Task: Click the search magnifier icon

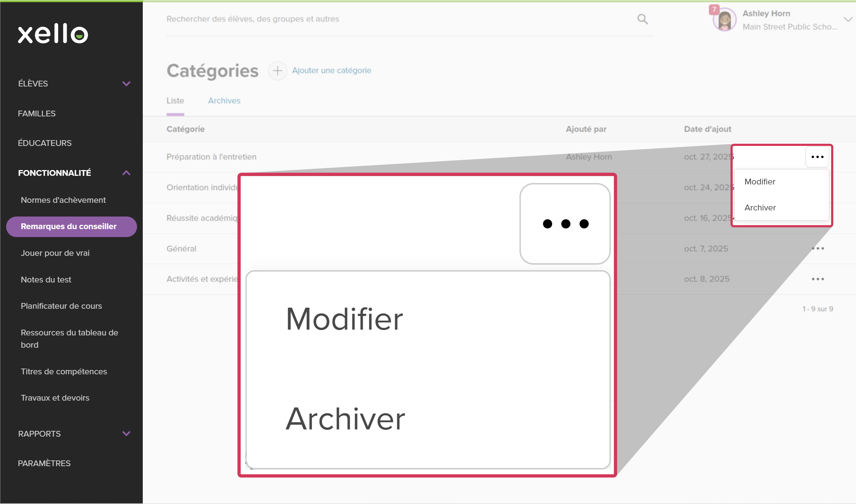Action: 642,19
